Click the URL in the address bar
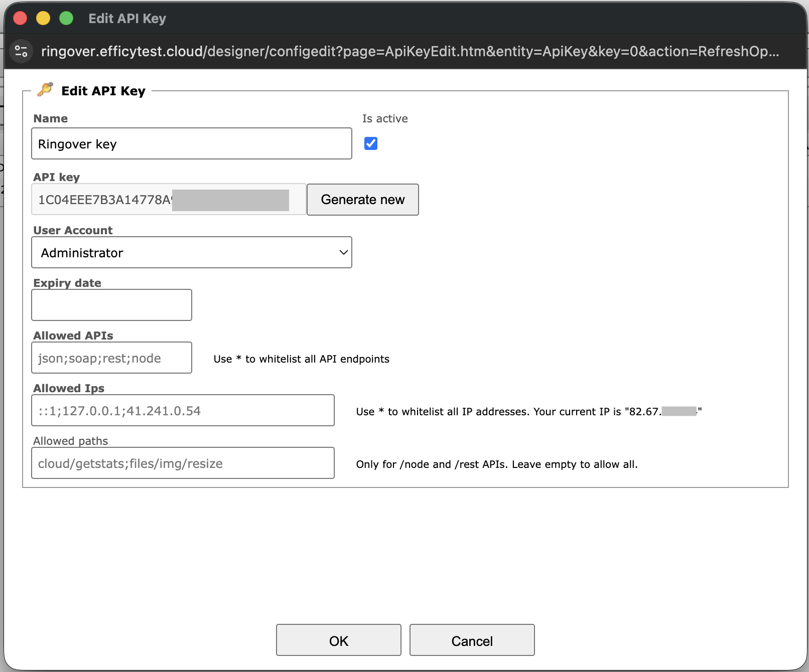Screen dimensions: 809x672 pyautogui.click(x=410, y=51)
